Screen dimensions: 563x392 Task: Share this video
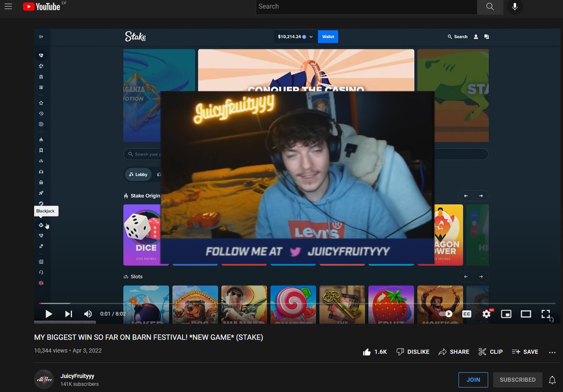point(454,352)
